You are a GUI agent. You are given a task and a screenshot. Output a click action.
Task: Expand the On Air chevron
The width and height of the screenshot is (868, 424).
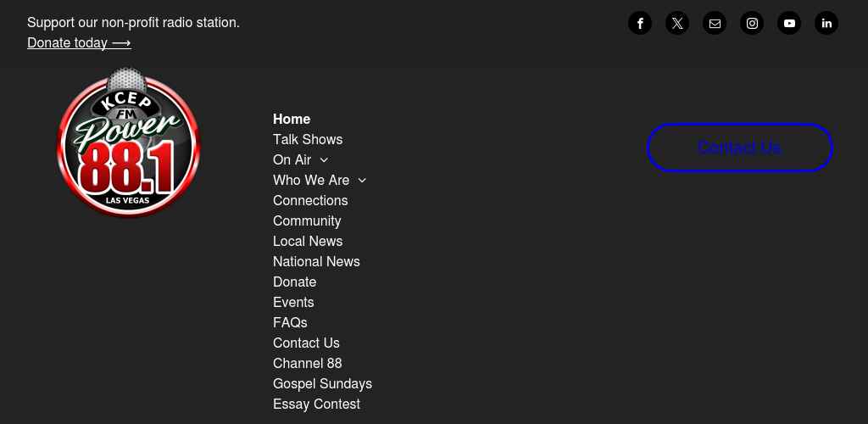click(324, 160)
